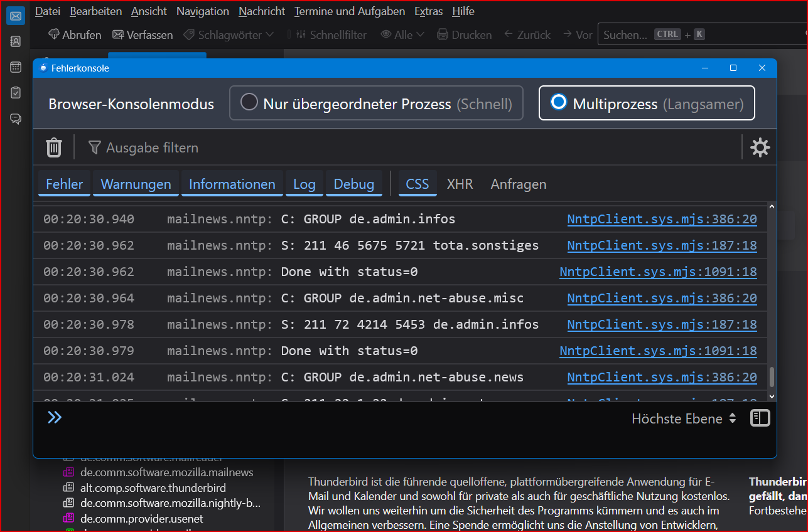This screenshot has width=808, height=532.
Task: Open the Calendar sidebar icon
Action: pyautogui.click(x=16, y=67)
